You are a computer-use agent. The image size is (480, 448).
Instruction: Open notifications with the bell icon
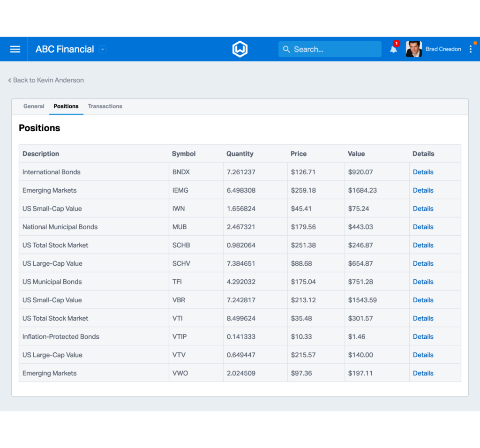[393, 50]
